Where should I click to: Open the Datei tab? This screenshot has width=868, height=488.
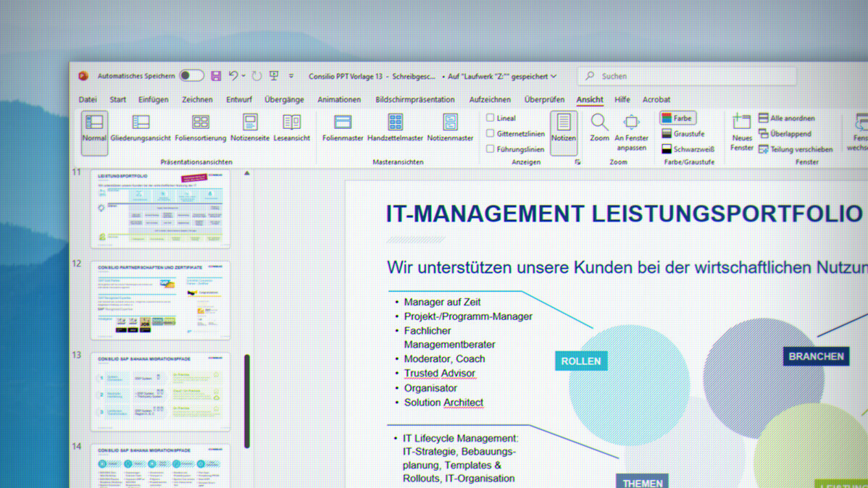[x=88, y=100]
